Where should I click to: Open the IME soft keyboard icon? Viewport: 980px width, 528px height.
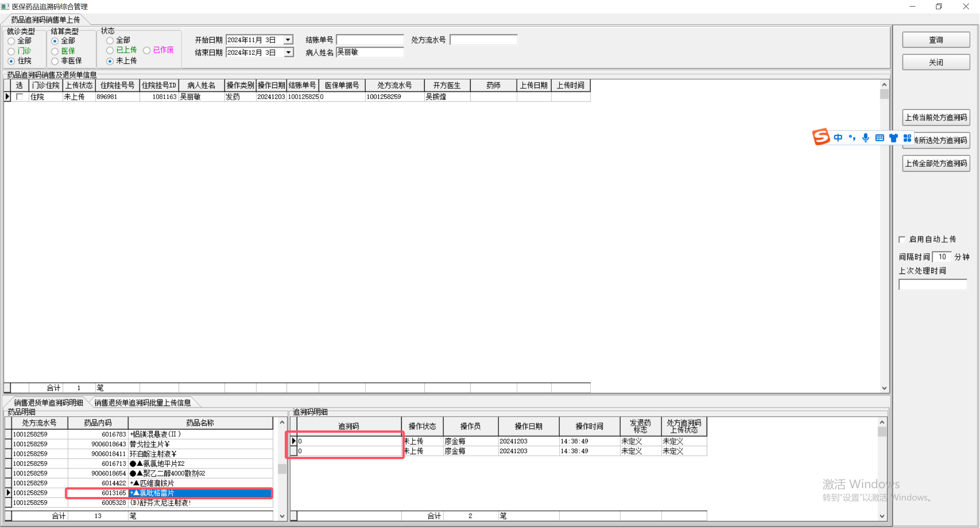tap(879, 138)
